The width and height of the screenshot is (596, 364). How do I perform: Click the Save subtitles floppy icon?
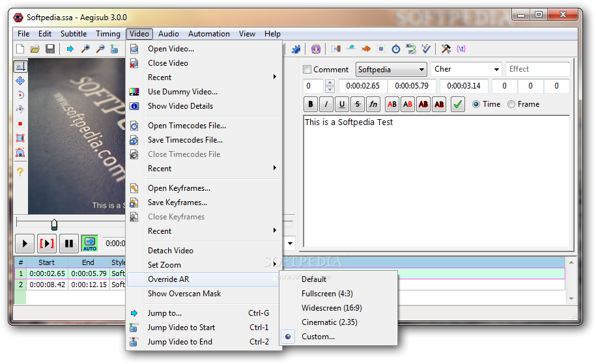50,49
